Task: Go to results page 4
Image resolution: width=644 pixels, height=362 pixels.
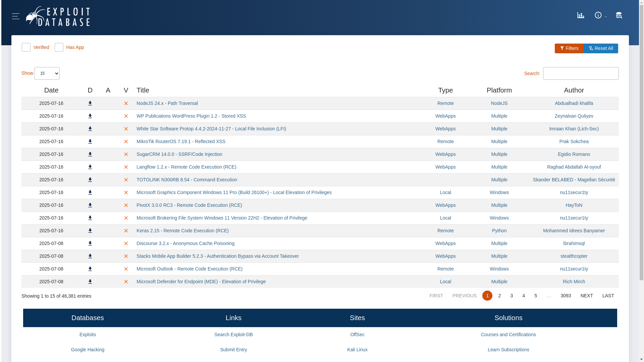Action: pos(524,296)
